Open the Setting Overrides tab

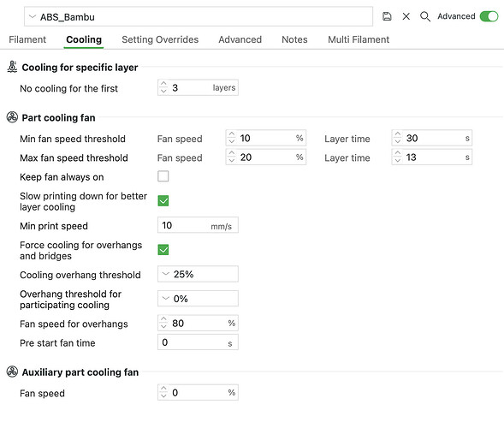coord(160,39)
